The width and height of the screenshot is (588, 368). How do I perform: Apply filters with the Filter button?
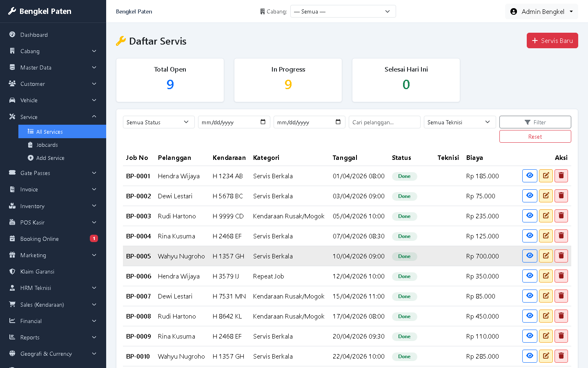[x=535, y=122]
